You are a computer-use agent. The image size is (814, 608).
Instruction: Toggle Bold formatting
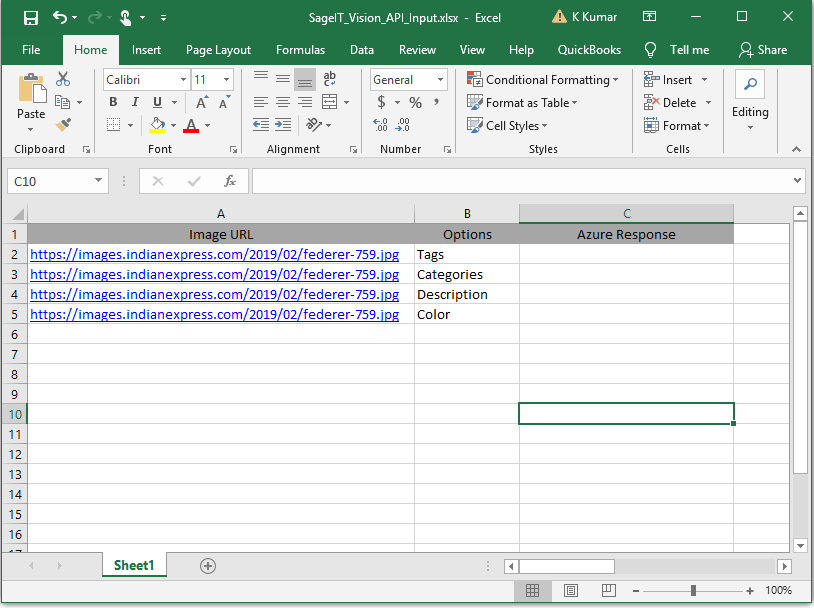(x=113, y=102)
